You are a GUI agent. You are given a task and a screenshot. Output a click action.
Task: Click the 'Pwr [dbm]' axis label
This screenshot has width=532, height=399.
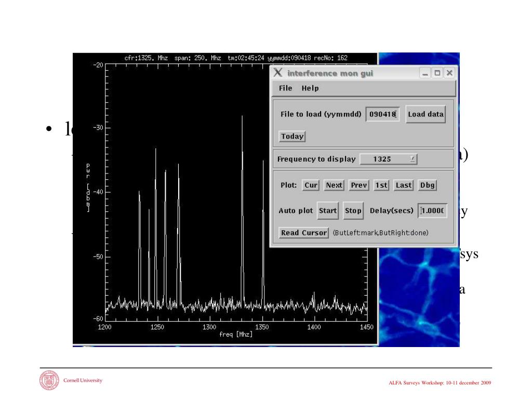88,188
